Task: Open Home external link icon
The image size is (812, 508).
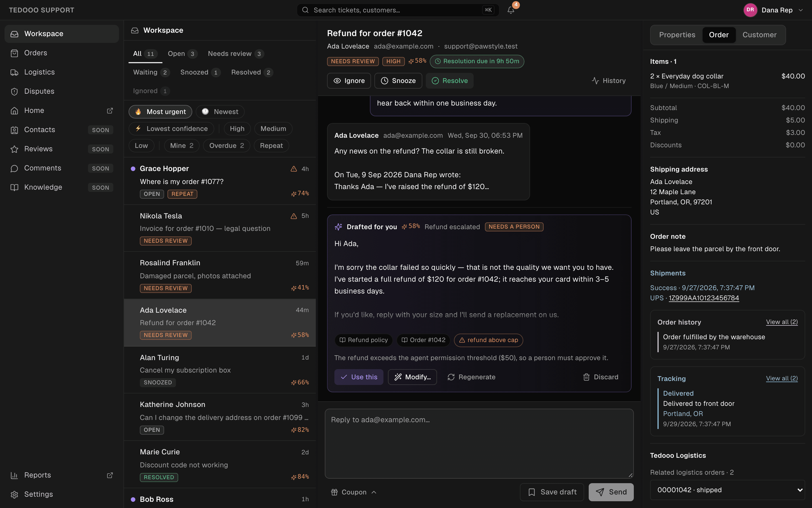Action: (110, 111)
